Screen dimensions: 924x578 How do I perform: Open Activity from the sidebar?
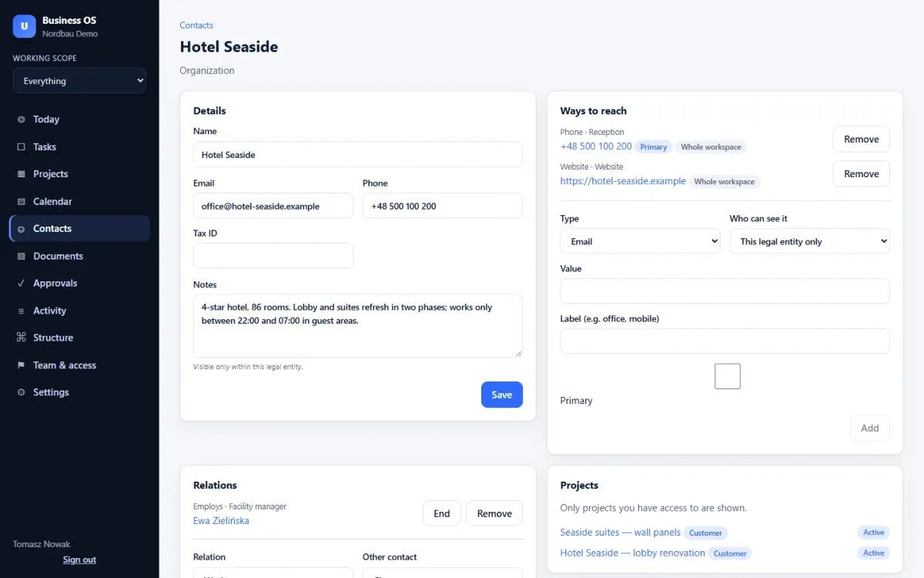coord(79,311)
